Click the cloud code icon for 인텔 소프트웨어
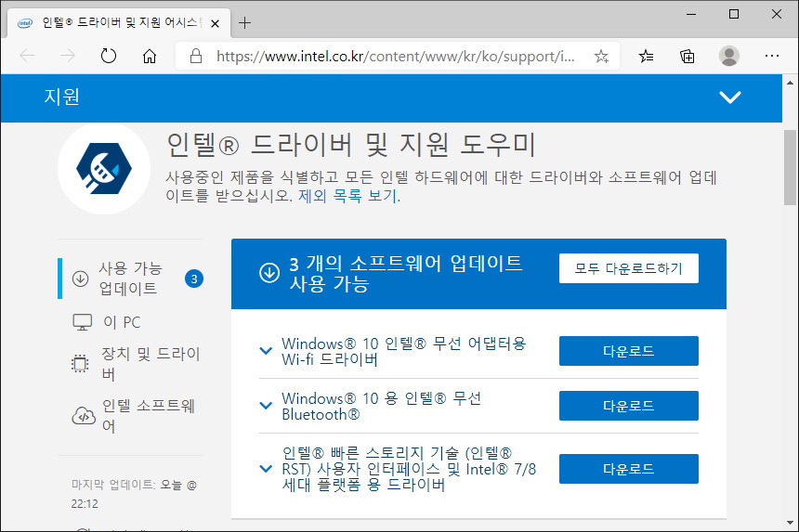Image resolution: width=799 pixels, height=532 pixels. tap(84, 416)
